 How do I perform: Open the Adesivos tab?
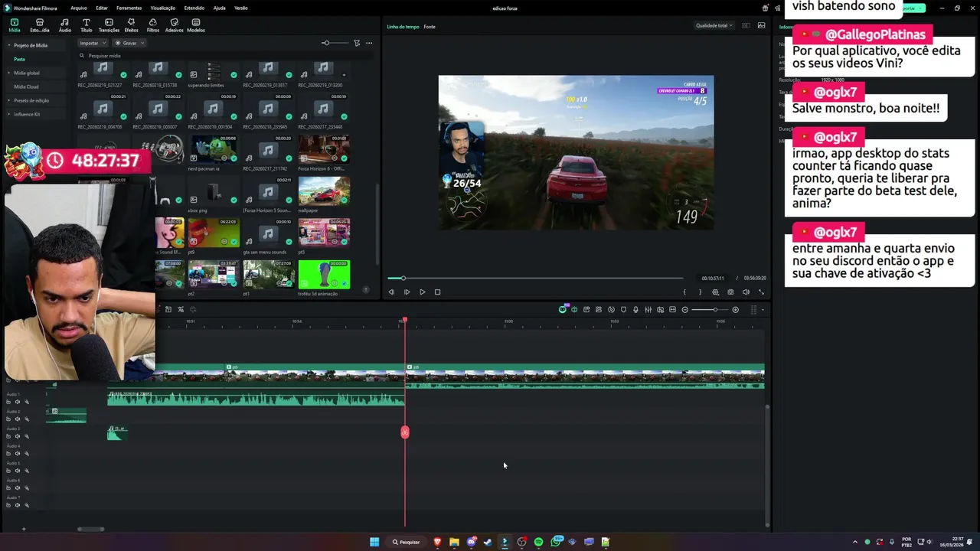click(x=175, y=25)
